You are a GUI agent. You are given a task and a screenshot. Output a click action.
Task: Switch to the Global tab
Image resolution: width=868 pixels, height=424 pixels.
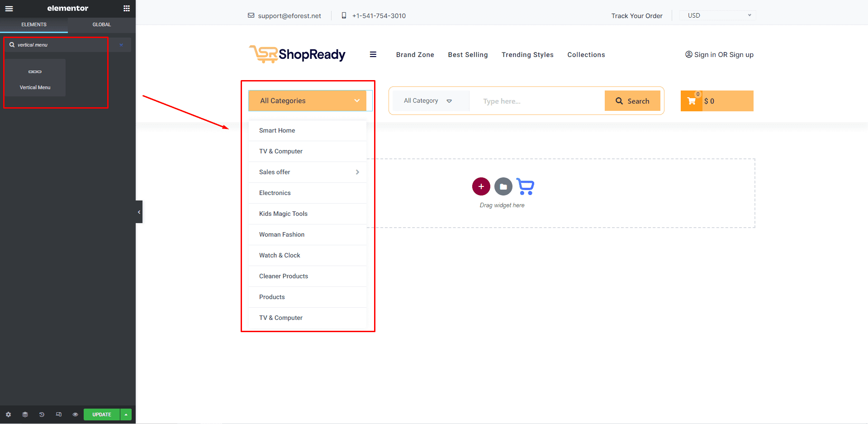click(101, 24)
